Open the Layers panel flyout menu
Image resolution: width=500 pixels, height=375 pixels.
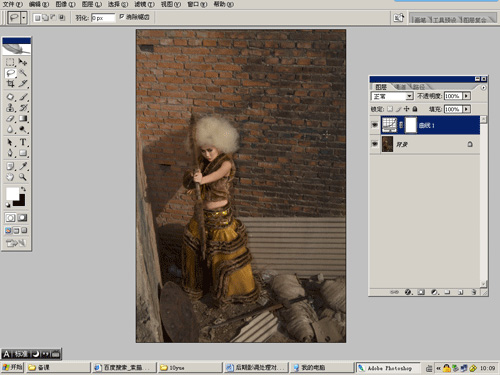point(483,88)
